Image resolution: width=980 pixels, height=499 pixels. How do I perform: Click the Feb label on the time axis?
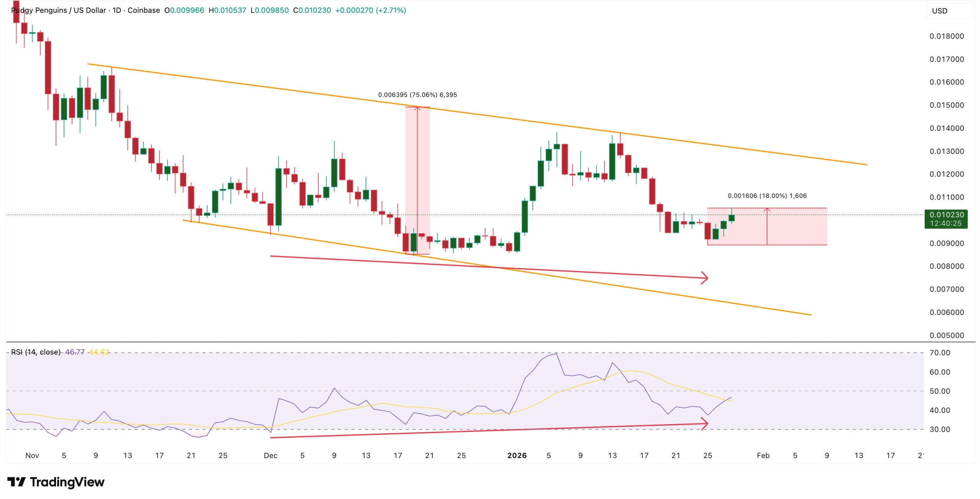click(763, 455)
